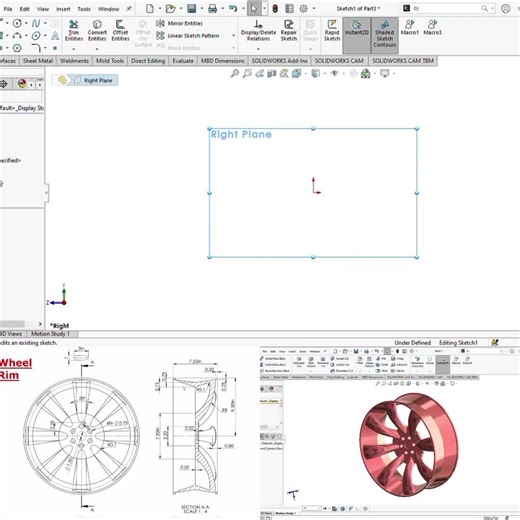This screenshot has height=520, width=520.
Task: Switch to the SOLIDWORKS Add-Ins tab
Action: 279,61
